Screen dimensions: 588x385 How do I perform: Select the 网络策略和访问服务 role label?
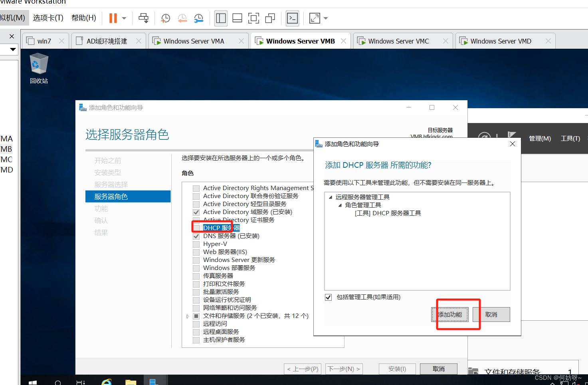point(230,308)
